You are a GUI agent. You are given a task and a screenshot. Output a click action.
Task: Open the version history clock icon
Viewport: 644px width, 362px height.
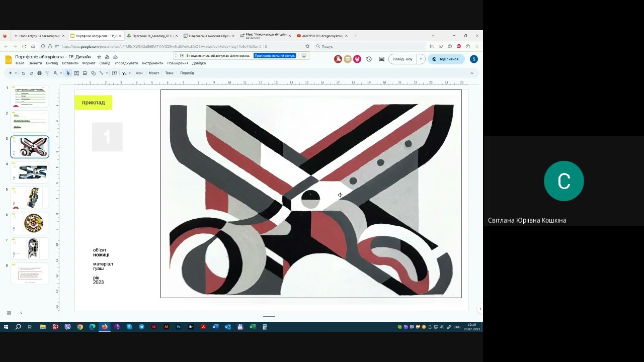pos(369,59)
